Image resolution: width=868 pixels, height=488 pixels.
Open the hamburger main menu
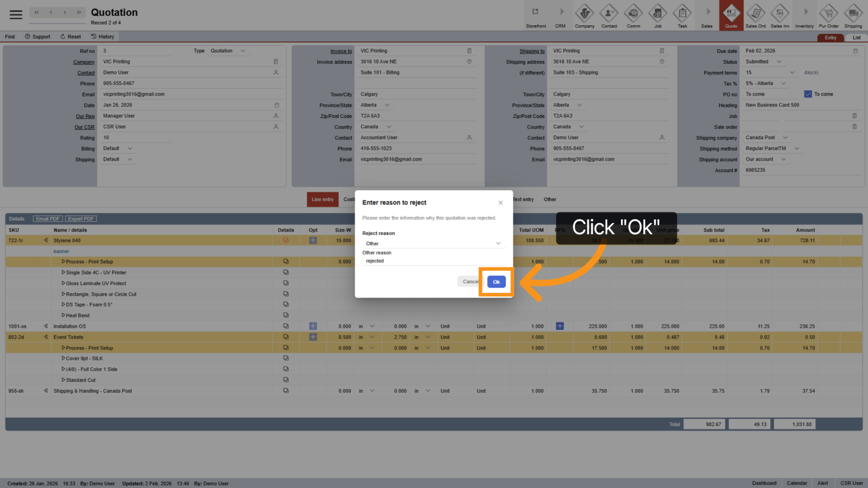pyautogui.click(x=16, y=14)
